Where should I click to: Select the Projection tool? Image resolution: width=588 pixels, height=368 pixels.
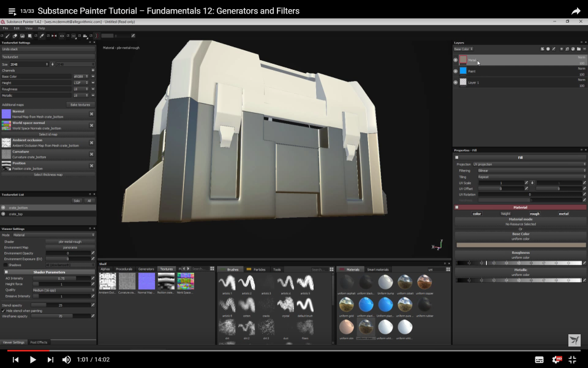click(23, 36)
